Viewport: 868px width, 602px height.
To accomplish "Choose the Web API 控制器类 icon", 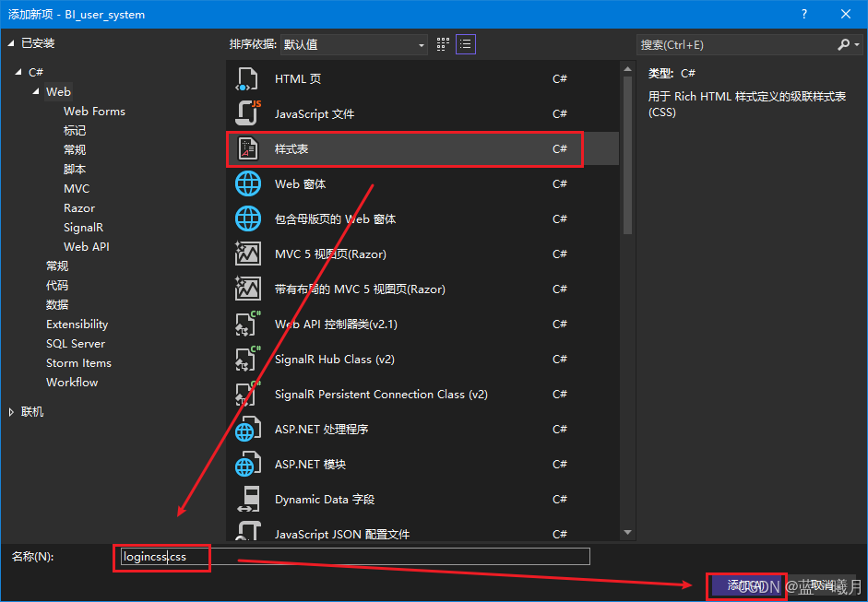I will click(x=247, y=324).
